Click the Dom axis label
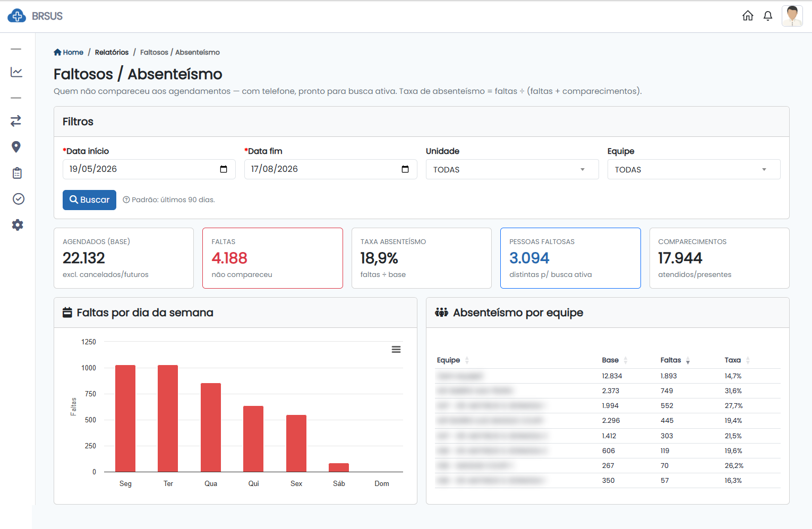The image size is (812, 529). pos(382,483)
